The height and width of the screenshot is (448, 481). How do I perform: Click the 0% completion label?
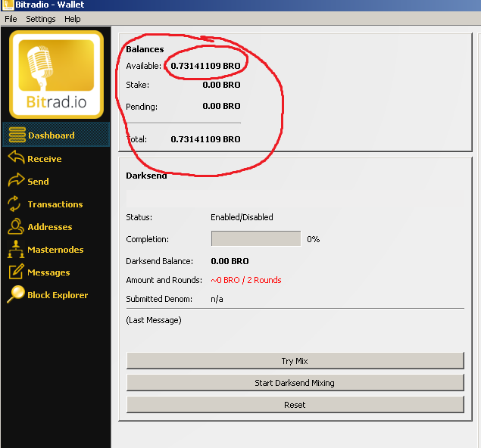click(313, 239)
